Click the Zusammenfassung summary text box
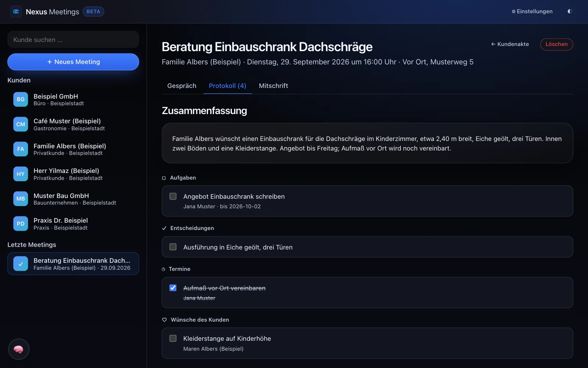 click(367, 143)
